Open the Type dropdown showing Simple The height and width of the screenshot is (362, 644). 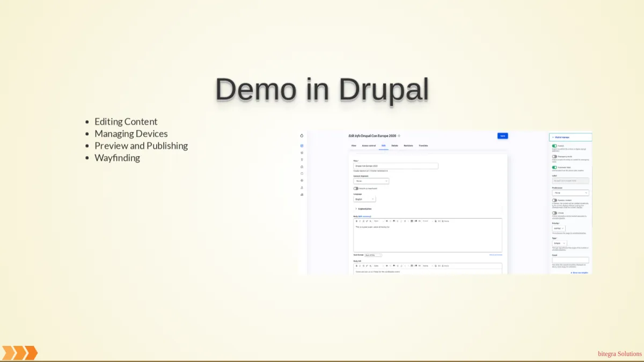click(559, 243)
